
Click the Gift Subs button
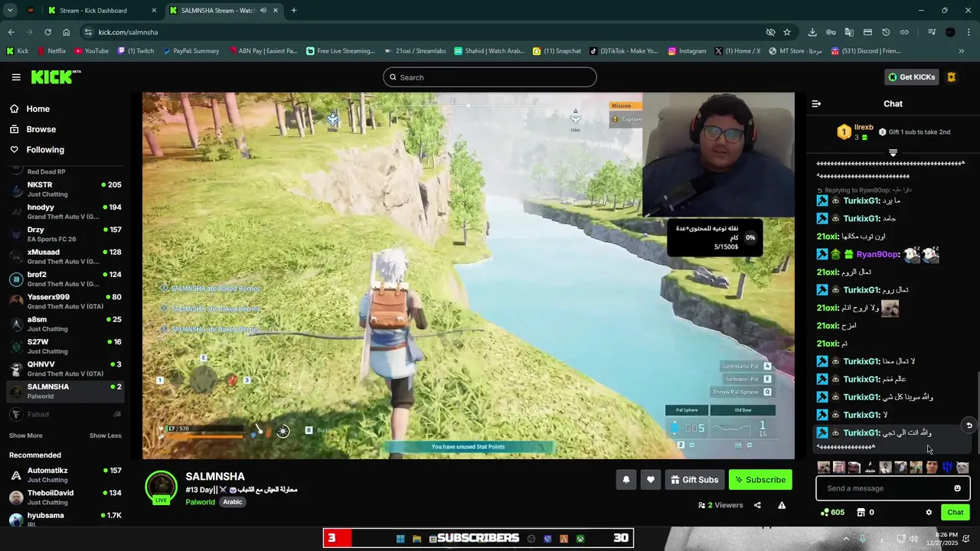pos(694,480)
